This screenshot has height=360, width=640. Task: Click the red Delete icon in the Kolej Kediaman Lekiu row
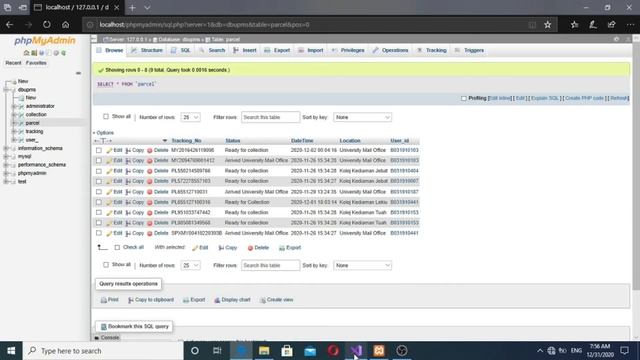click(150, 202)
